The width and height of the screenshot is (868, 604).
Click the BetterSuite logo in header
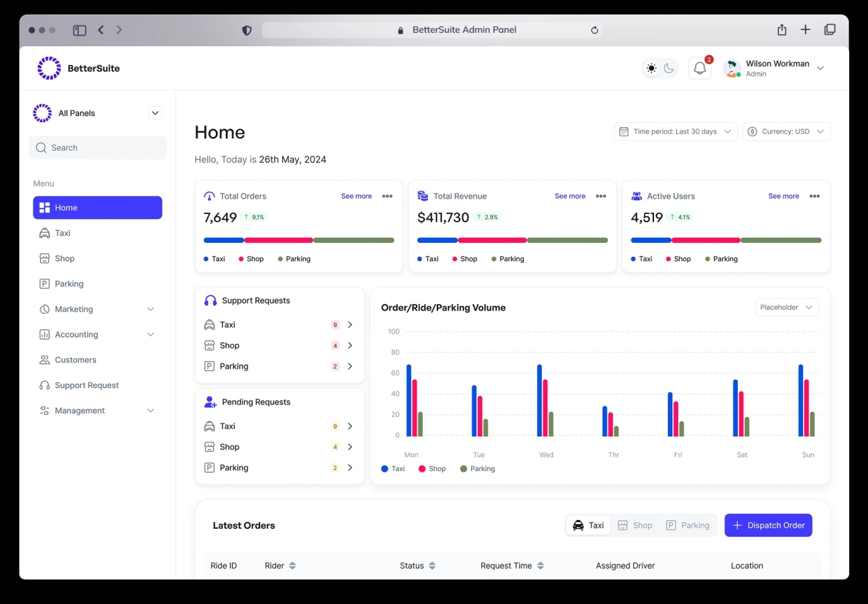tap(78, 68)
